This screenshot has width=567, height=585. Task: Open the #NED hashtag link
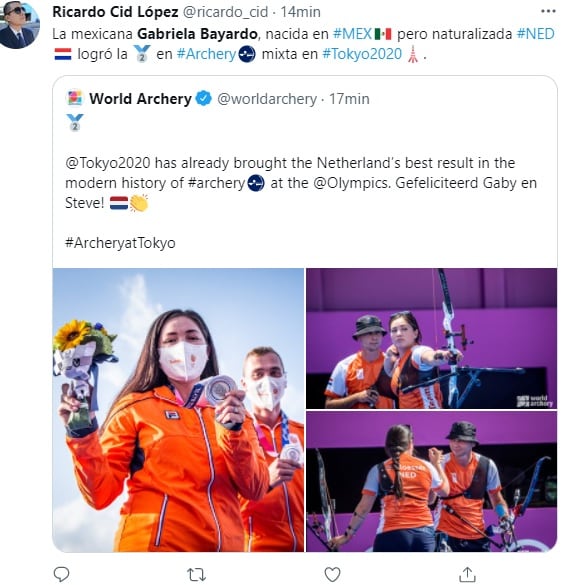536,34
